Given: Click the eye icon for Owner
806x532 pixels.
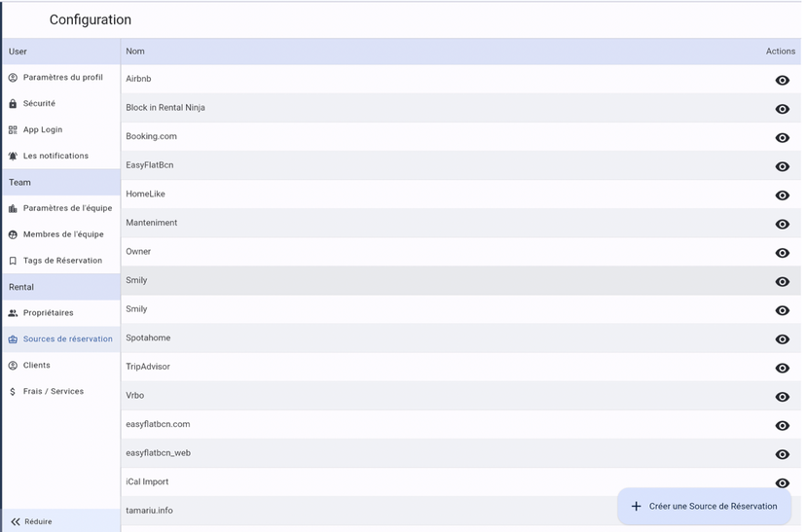Looking at the screenshot, I should pos(782,253).
